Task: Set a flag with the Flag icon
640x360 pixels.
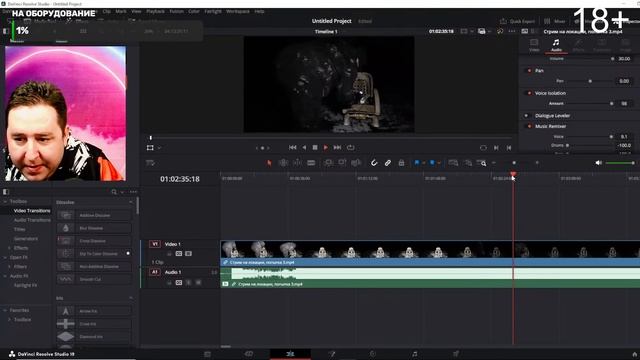Action: (417, 163)
